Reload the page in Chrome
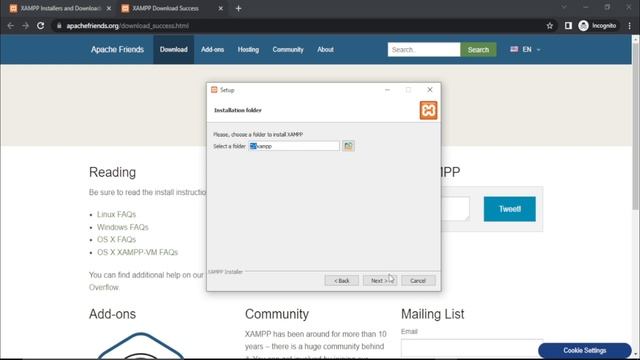Screen dimensions: 640x360 [40, 26]
